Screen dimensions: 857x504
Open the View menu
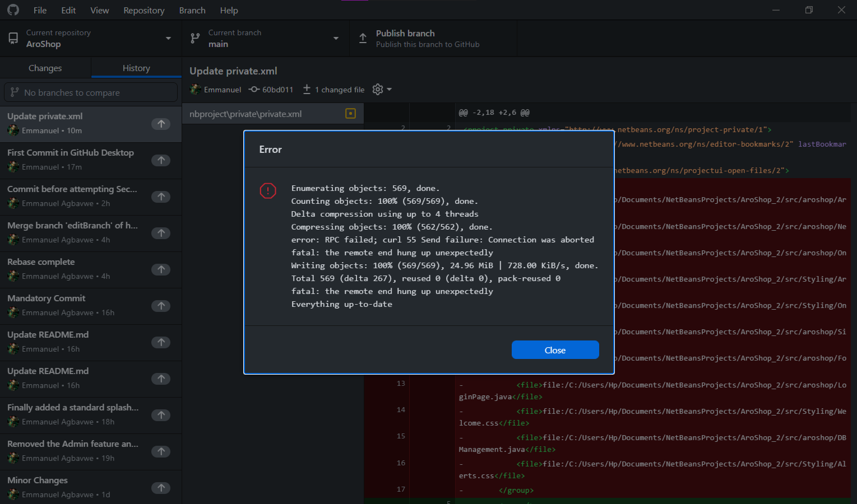(x=100, y=10)
